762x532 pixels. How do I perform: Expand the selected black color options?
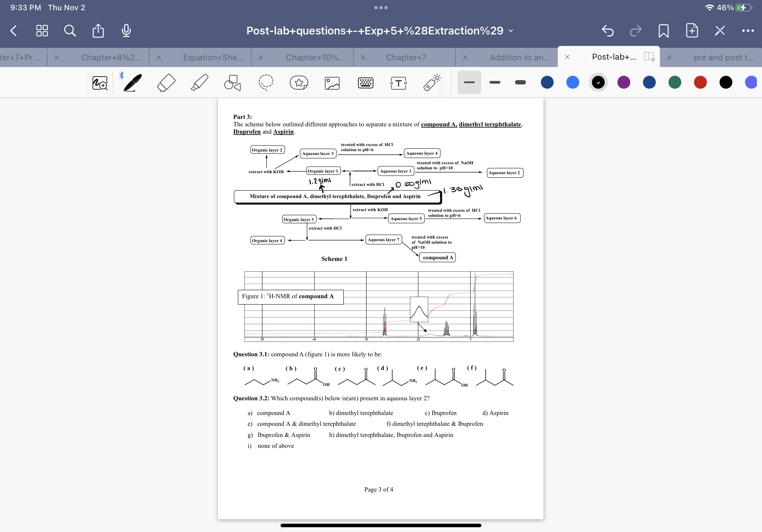pyautogui.click(x=598, y=82)
